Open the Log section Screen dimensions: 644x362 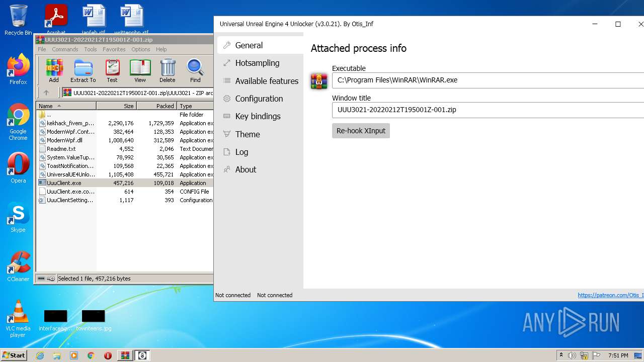[x=260, y=152]
